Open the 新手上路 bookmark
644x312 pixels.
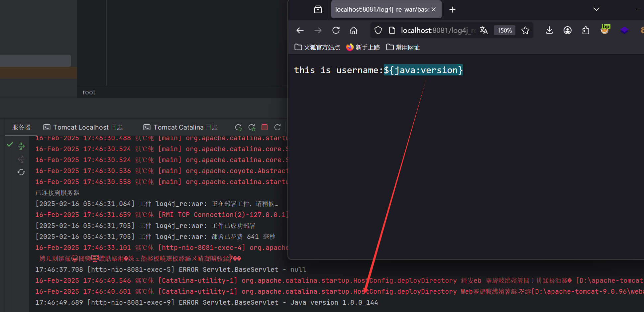point(363,48)
